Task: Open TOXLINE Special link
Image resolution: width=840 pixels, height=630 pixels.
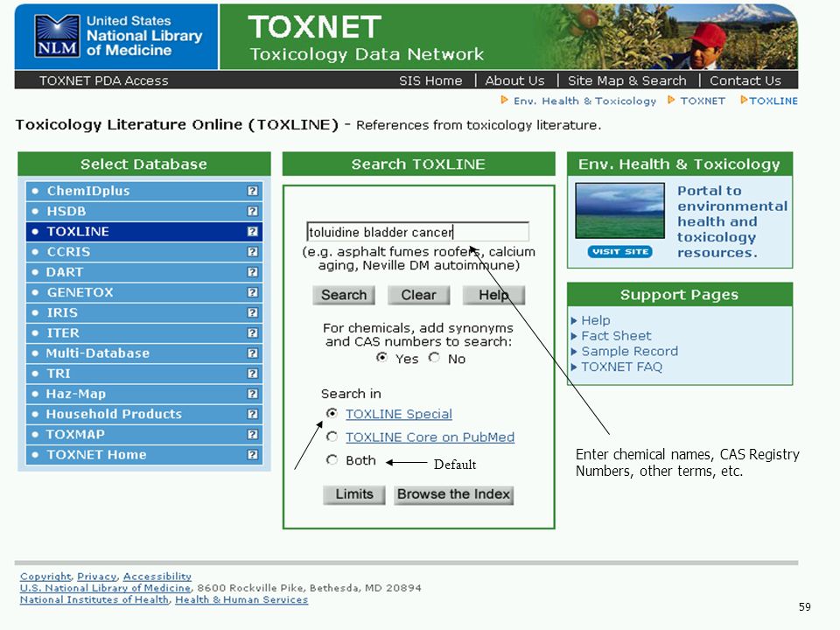Action: (x=399, y=414)
